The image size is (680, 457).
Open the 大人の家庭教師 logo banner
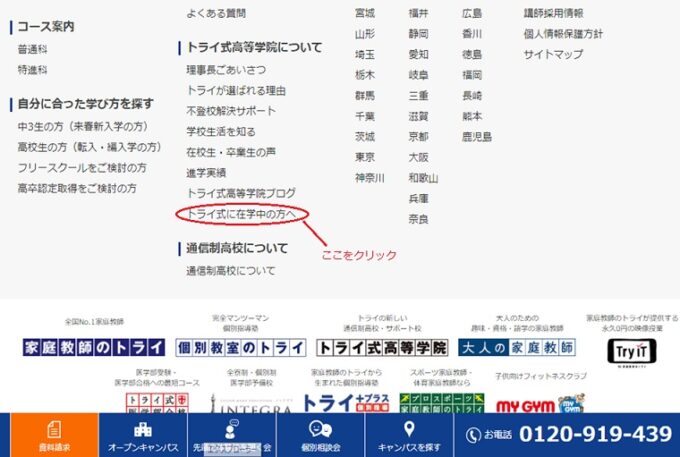point(517,348)
